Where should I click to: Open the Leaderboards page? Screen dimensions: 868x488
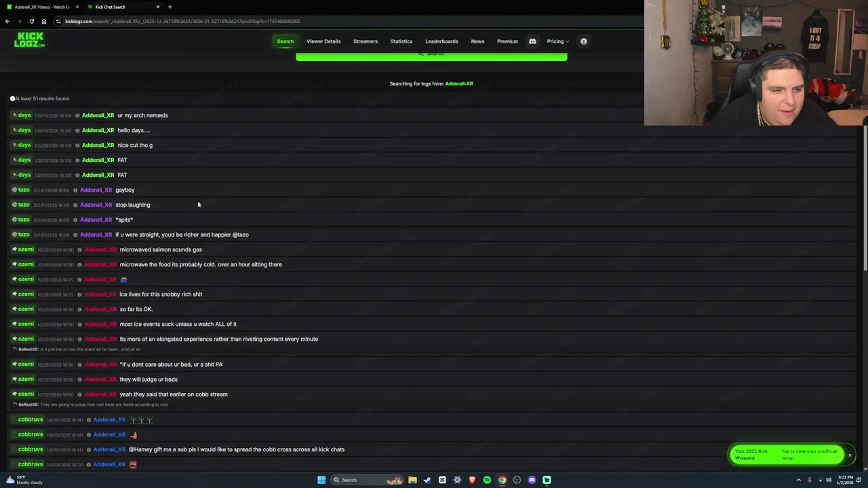click(441, 41)
